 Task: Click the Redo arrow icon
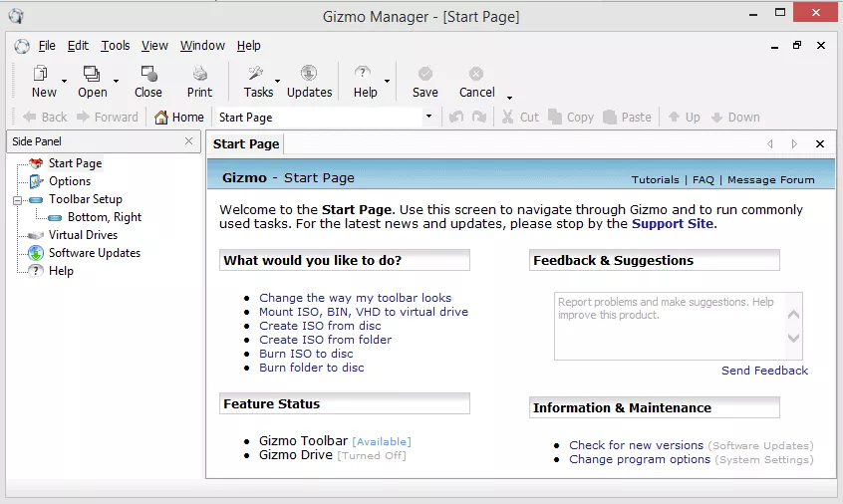479,118
